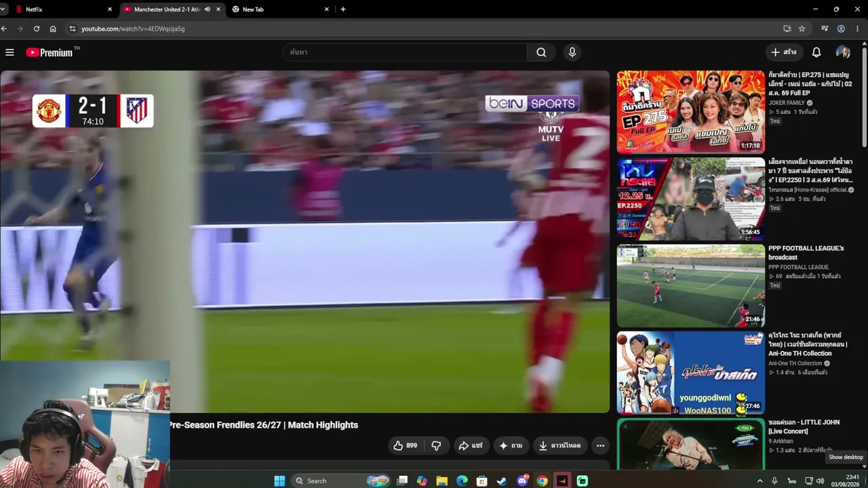The image size is (868, 488).
Task: Like the video with 899 likes
Action: click(405, 445)
